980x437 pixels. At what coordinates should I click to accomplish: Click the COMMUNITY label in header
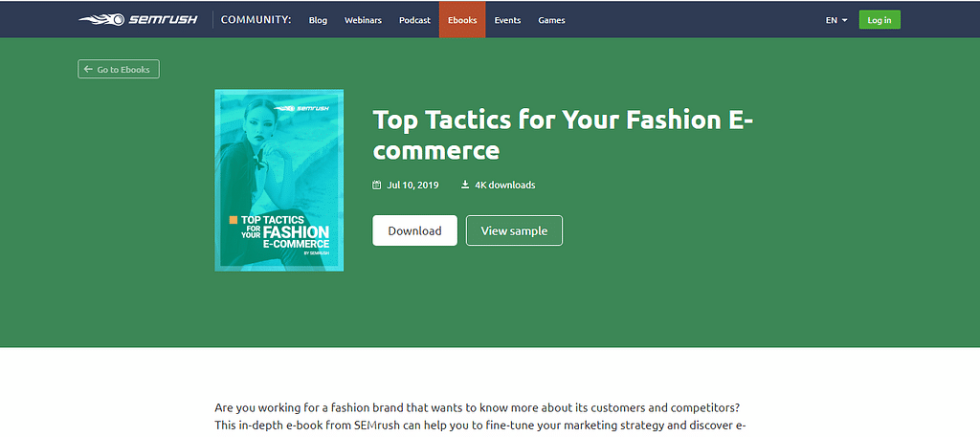click(256, 20)
